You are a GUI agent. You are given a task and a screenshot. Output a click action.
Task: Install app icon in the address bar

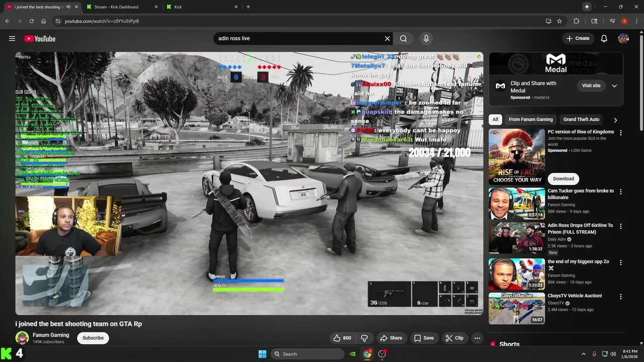(x=548, y=21)
